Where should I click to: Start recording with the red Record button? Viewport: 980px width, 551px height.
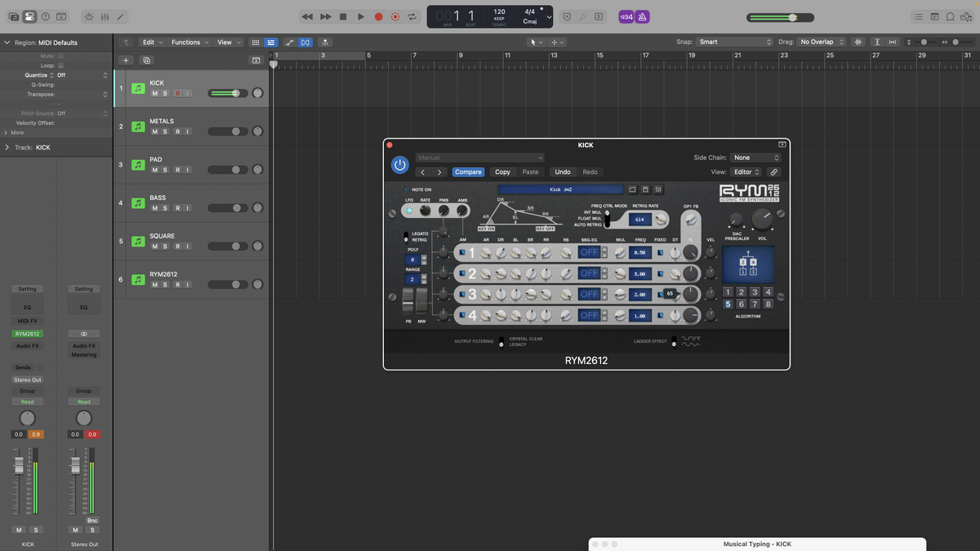tap(378, 16)
